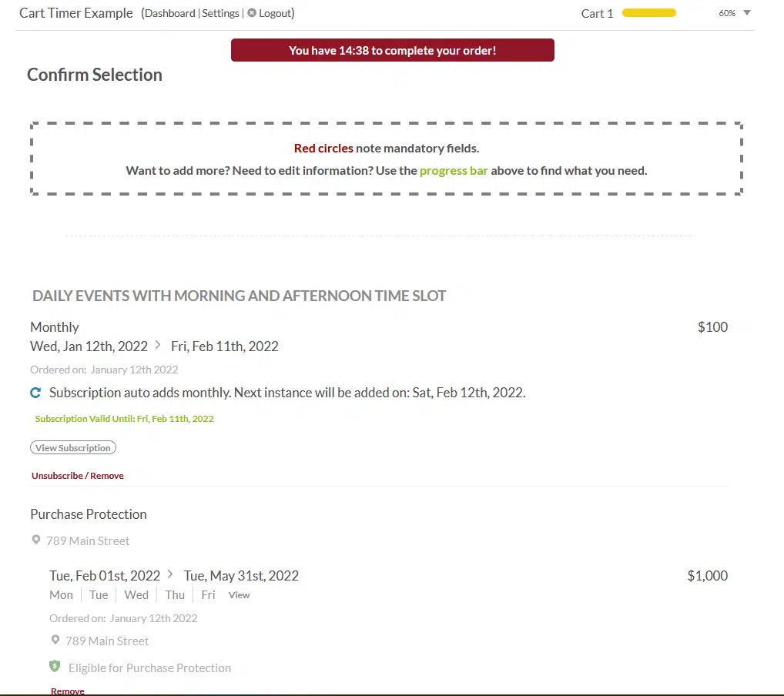Click the green progress bar text link

454,171
